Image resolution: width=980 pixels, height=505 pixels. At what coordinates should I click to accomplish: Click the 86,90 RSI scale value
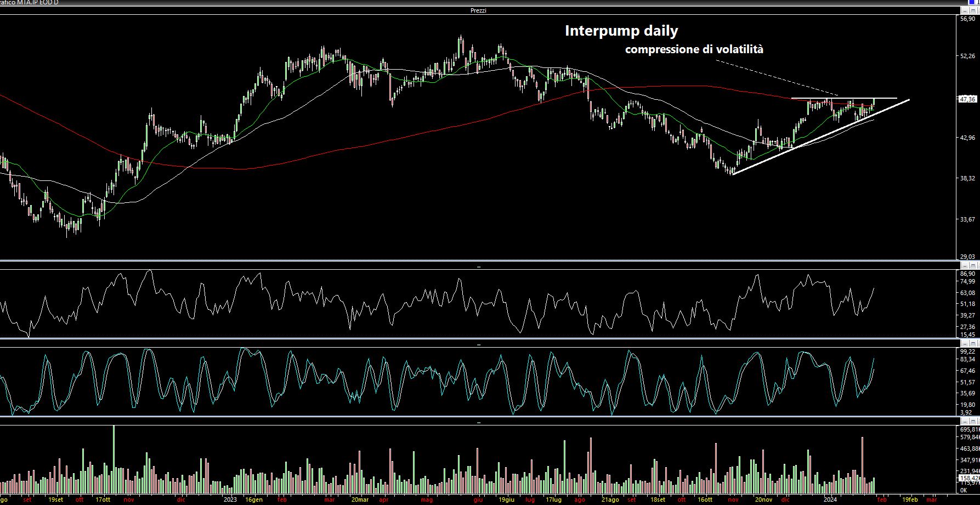click(x=968, y=274)
